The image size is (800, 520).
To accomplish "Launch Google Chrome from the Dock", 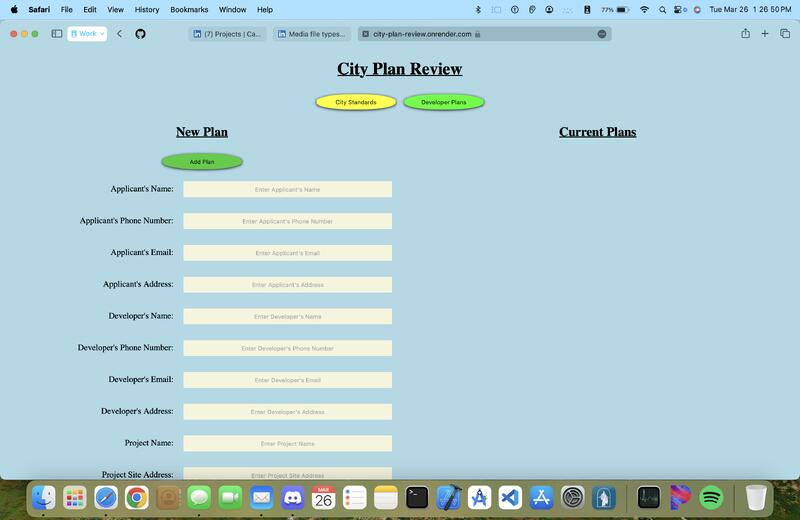I will coord(137,497).
